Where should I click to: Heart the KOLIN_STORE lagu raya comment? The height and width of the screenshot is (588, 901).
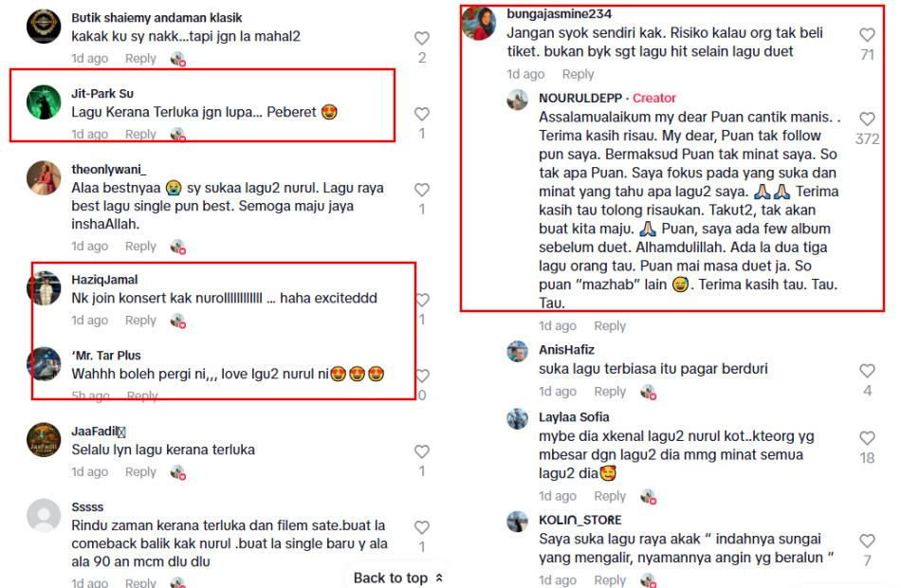[867, 541]
